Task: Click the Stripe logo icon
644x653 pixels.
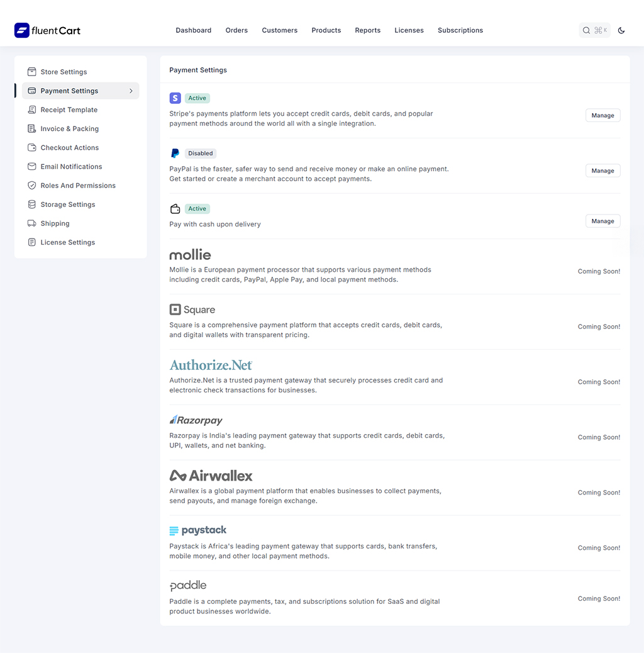Action: point(175,98)
